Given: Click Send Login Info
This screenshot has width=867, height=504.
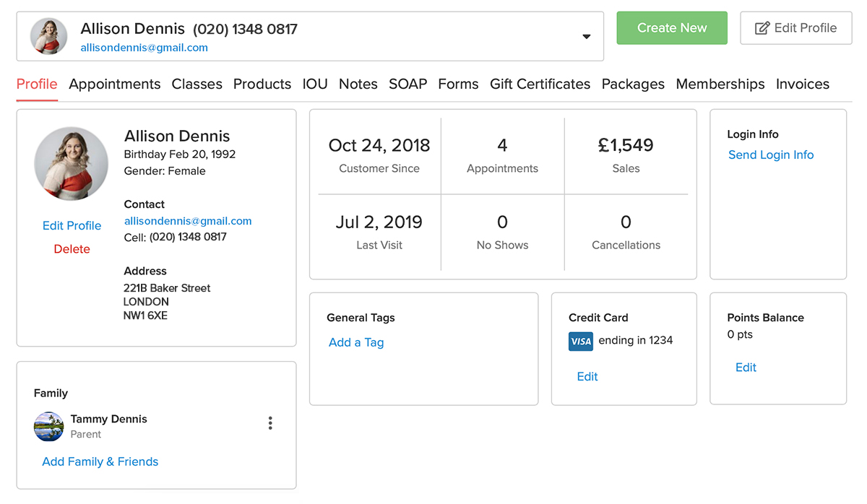Looking at the screenshot, I should point(770,155).
